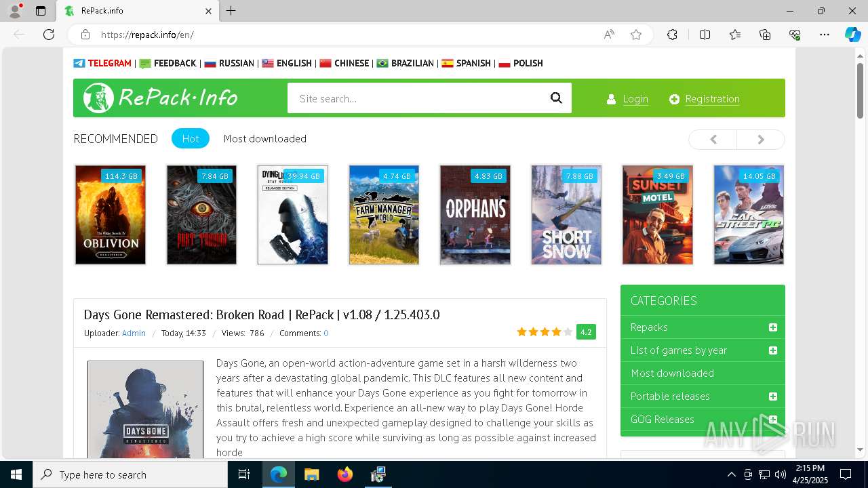This screenshot has width=868, height=488.
Task: Open the Dying Light game thumbnail
Action: click(x=293, y=215)
